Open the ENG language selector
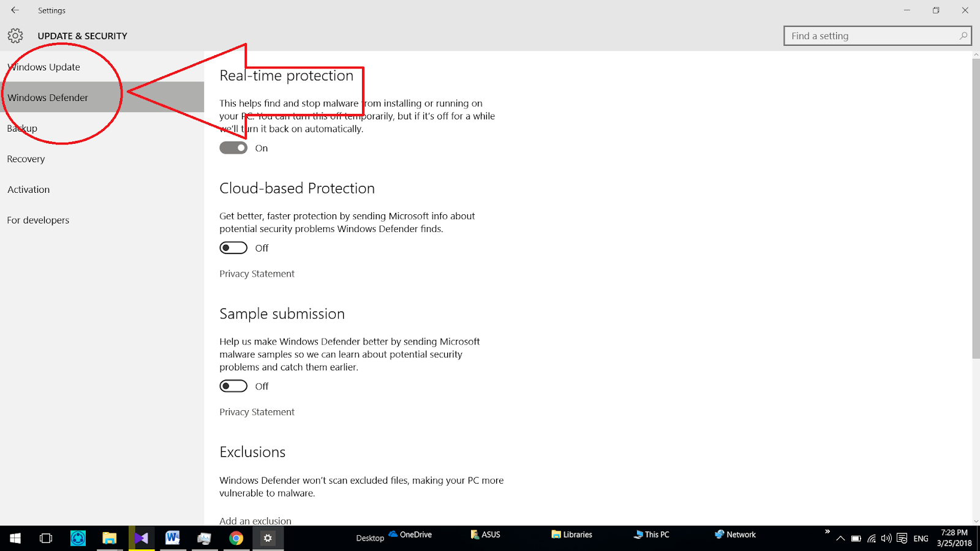Viewport: 980px width, 551px height. click(x=920, y=539)
